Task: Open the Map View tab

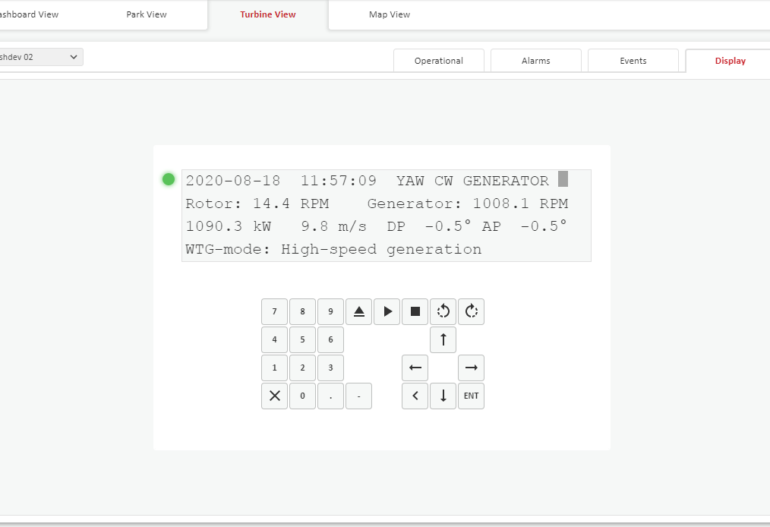Action: point(389,15)
